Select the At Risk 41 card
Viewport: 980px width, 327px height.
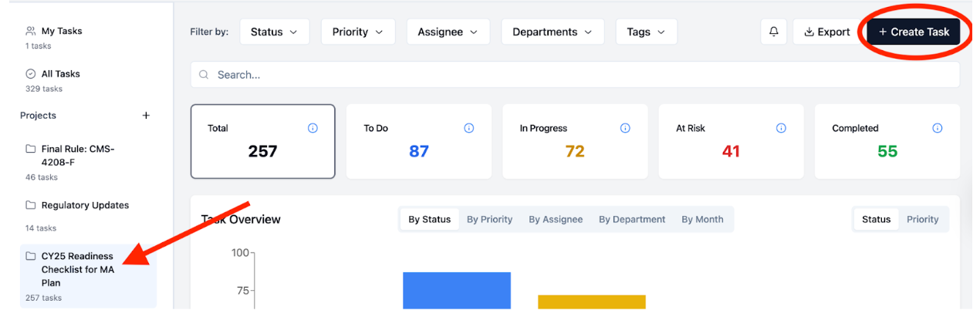pyautogui.click(x=731, y=141)
